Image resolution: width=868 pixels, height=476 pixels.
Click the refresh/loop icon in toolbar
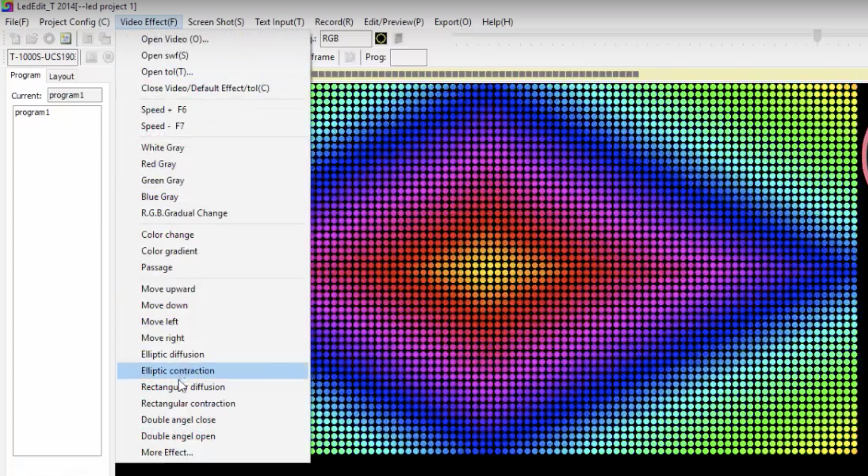(49, 38)
